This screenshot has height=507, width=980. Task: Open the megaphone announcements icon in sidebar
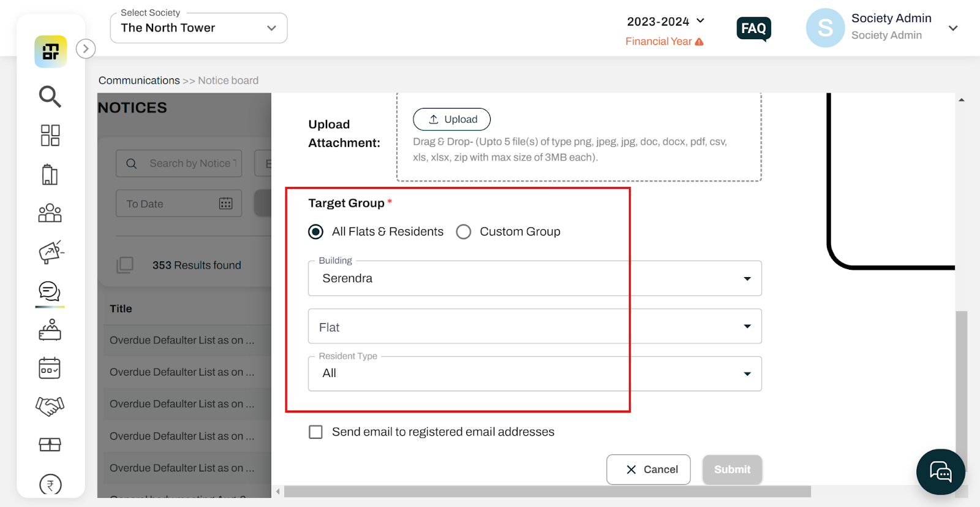51,252
